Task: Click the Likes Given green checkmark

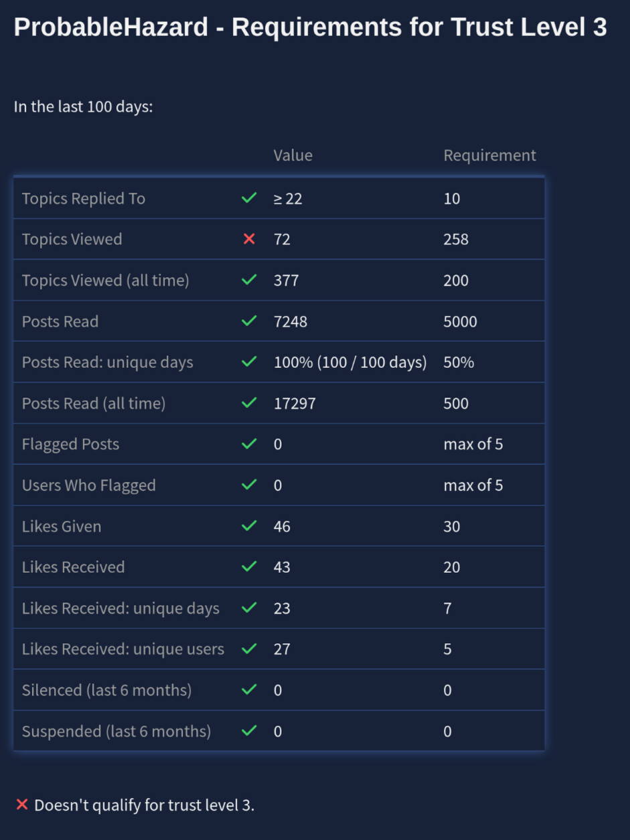Action: pos(249,526)
